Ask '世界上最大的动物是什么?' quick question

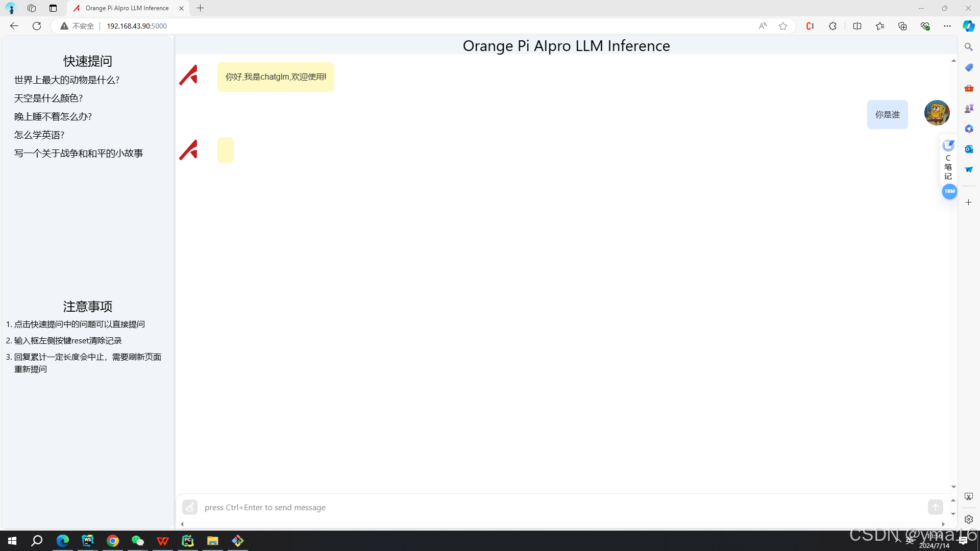click(x=67, y=80)
